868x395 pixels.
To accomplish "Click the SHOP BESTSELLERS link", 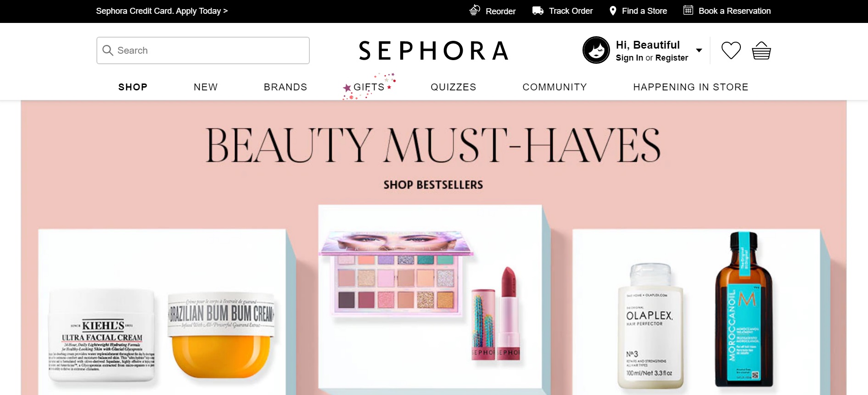I will coord(433,185).
